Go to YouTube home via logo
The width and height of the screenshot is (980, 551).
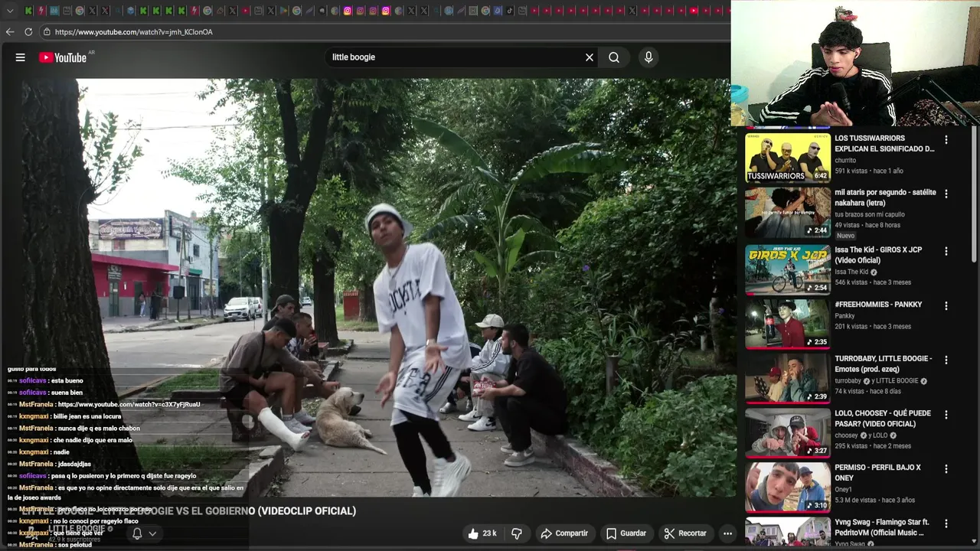[63, 57]
